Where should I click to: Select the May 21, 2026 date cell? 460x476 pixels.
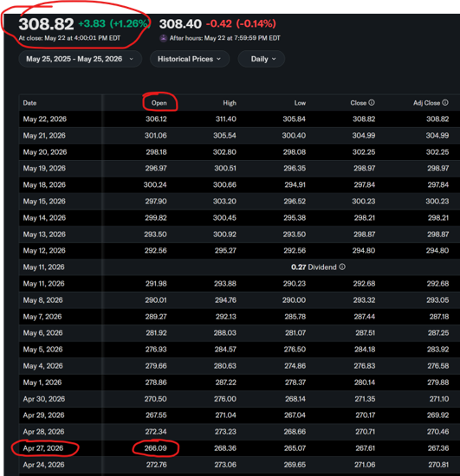click(x=44, y=135)
